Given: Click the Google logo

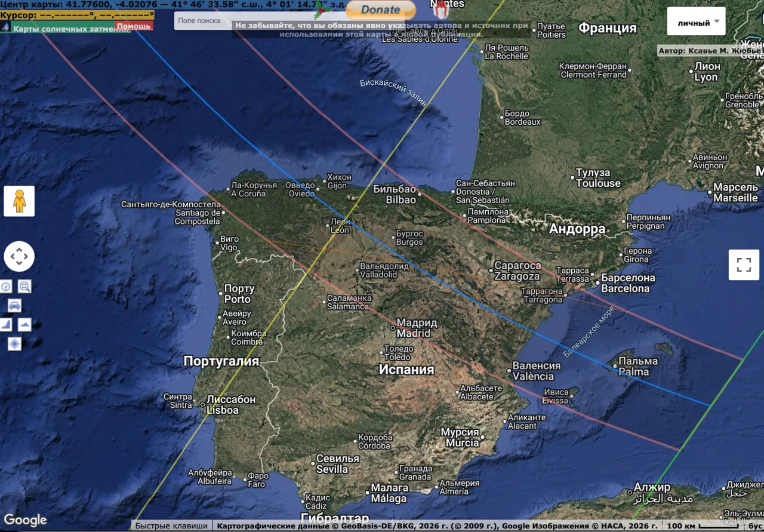Looking at the screenshot, I should tap(25, 520).
